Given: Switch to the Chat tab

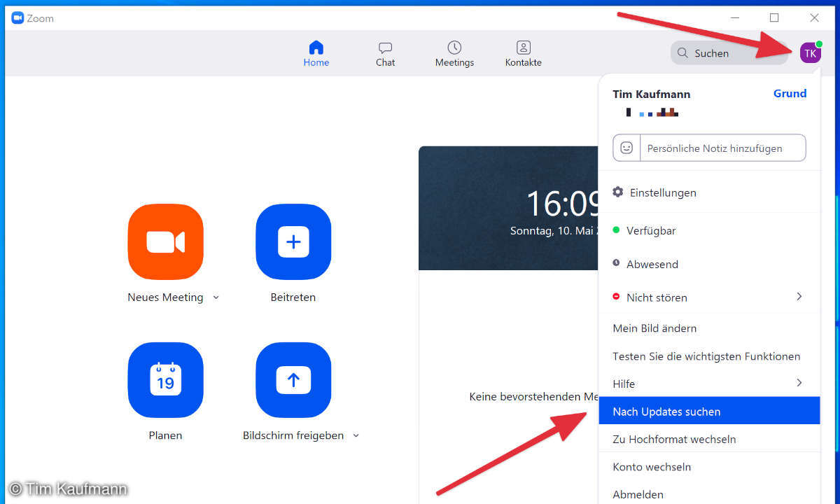Looking at the screenshot, I should 385,54.
